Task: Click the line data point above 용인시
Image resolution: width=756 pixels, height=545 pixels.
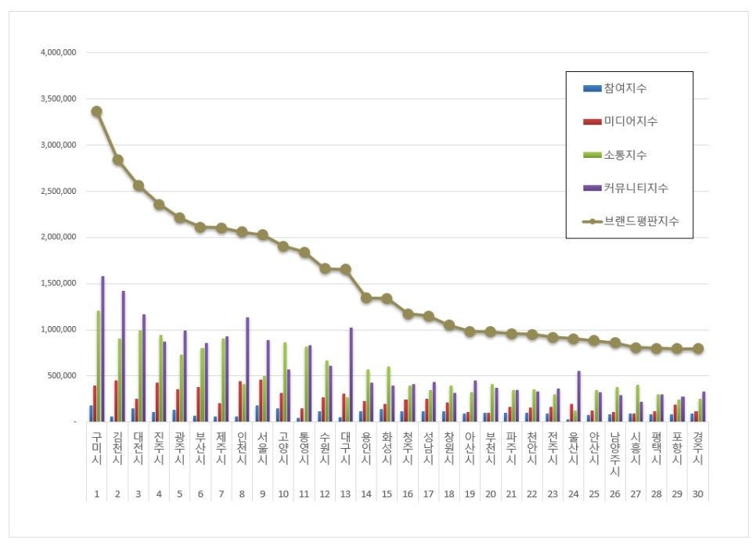Action: (366, 298)
